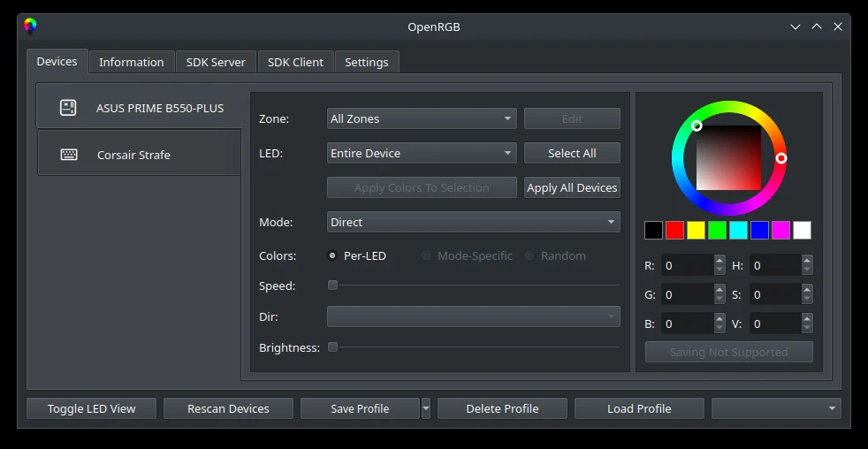The image size is (868, 449).
Task: Open the Dir direction dropdown
Action: 473,316
